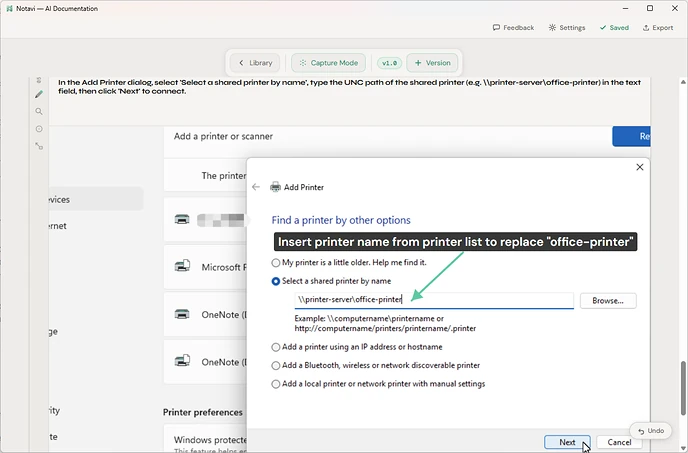The image size is (688, 453).
Task: Click scroll-up arrow of document scrollbar
Action: coord(683,82)
